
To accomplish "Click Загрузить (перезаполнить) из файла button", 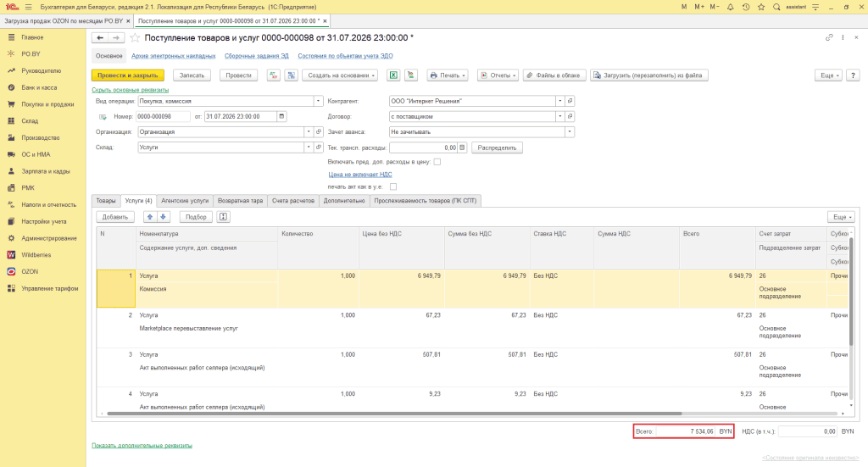I will click(648, 75).
